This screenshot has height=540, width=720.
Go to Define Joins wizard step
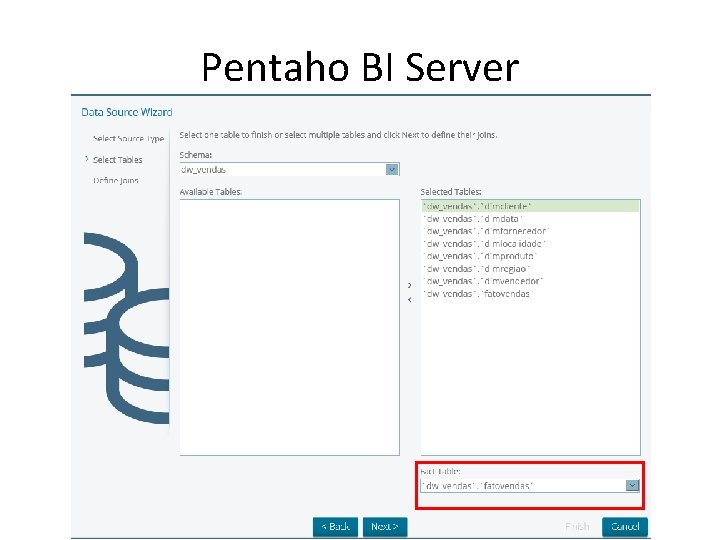point(116,180)
